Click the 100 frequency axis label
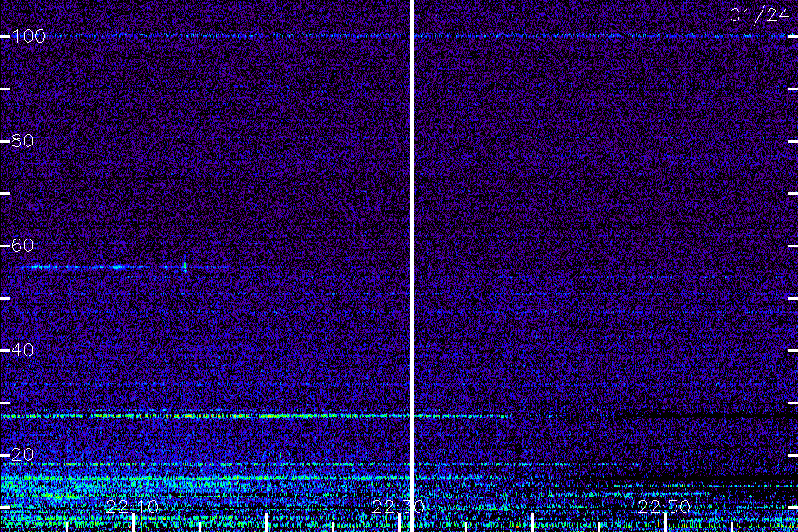This screenshot has height=532, width=798. click(28, 35)
